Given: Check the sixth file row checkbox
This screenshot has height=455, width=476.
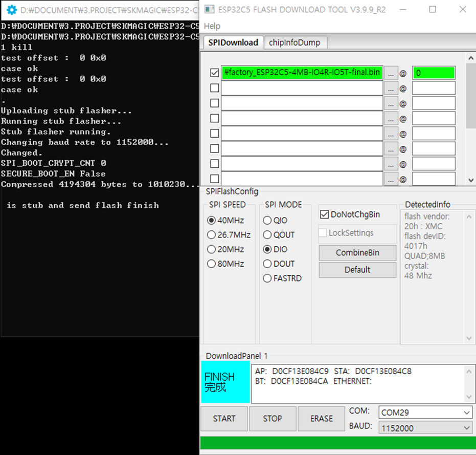Looking at the screenshot, I should pyautogui.click(x=215, y=148).
